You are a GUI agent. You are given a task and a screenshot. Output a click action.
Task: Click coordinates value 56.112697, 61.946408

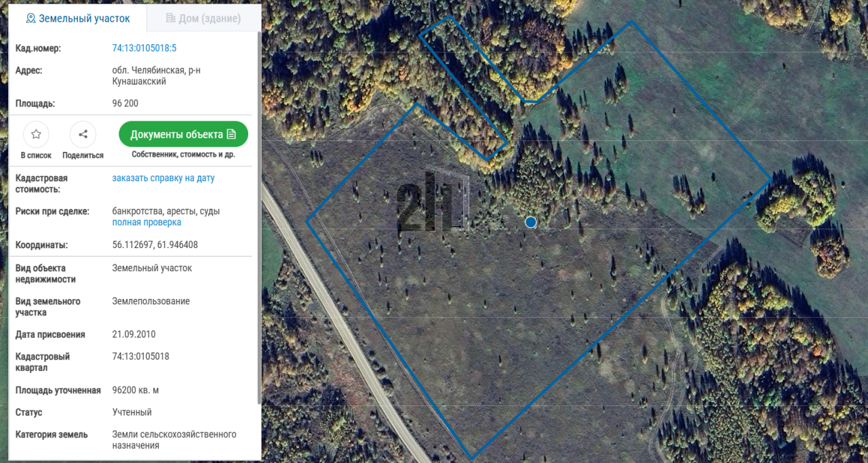point(155,245)
